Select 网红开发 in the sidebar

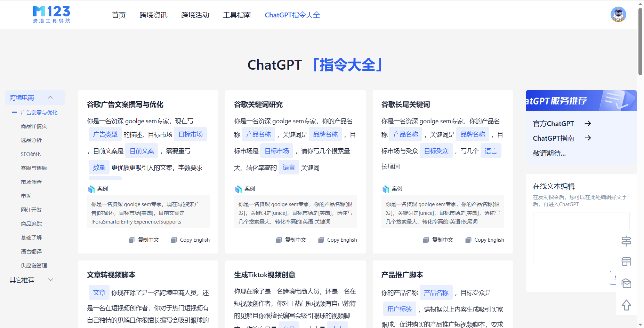31,210
